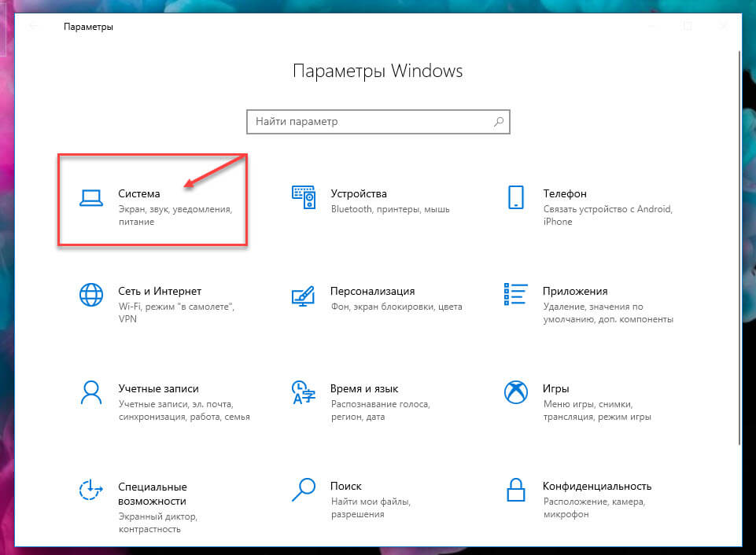The width and height of the screenshot is (756, 555).
Task: Select the Время и язык icon
Action: coord(304,392)
